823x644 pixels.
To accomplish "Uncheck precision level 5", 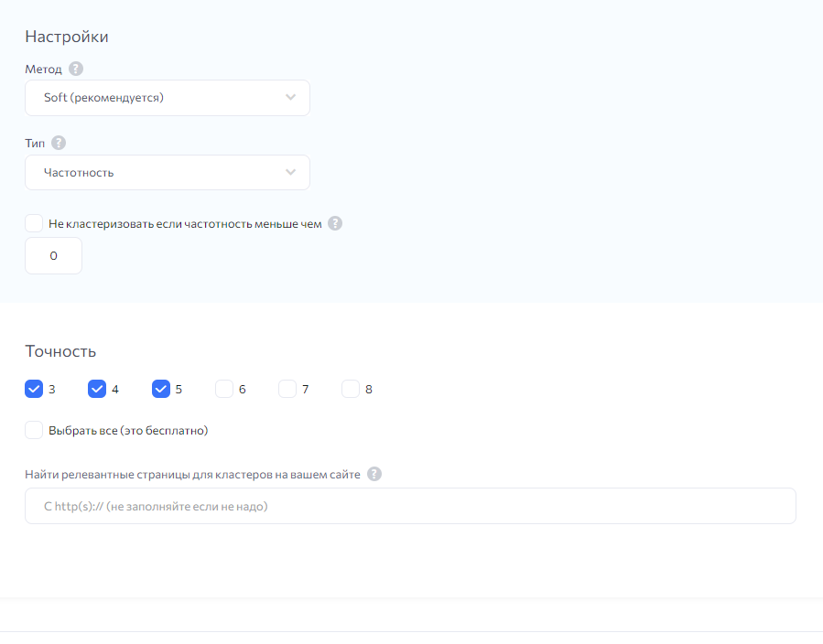I will 161,389.
